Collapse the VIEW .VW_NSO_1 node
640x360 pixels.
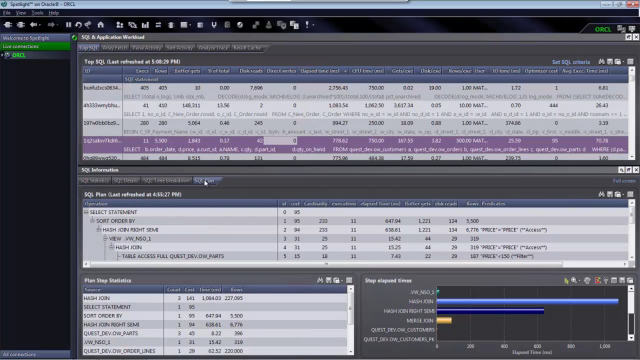105,238
